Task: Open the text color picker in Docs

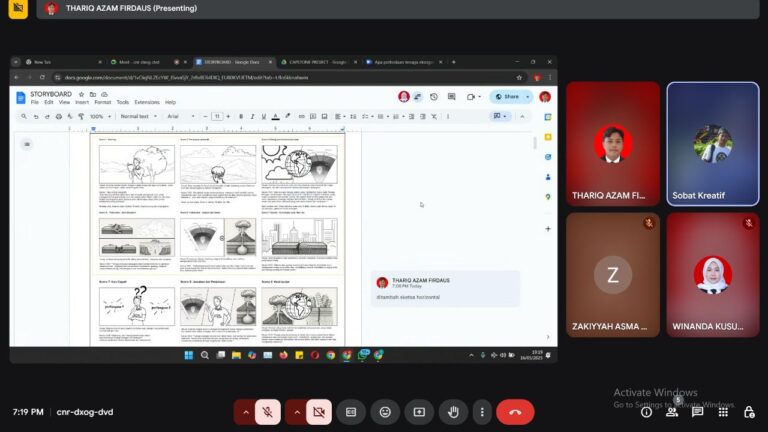Action: coord(275,117)
